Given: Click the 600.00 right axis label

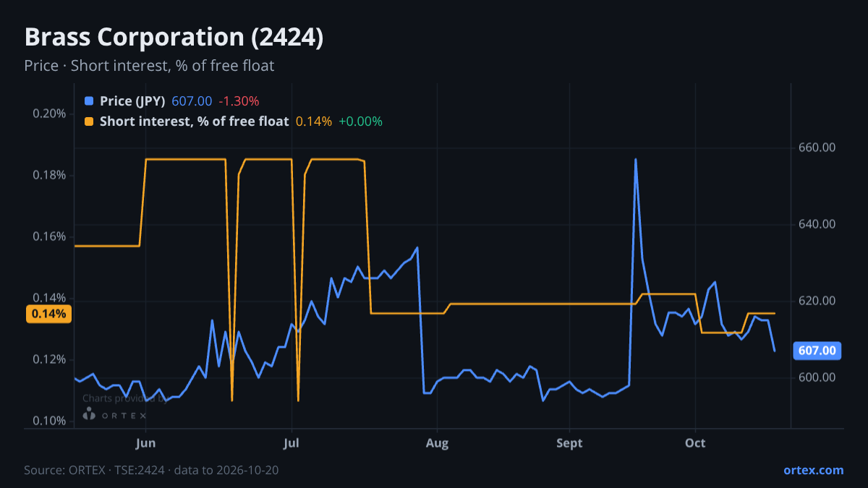Looking at the screenshot, I should (x=817, y=377).
